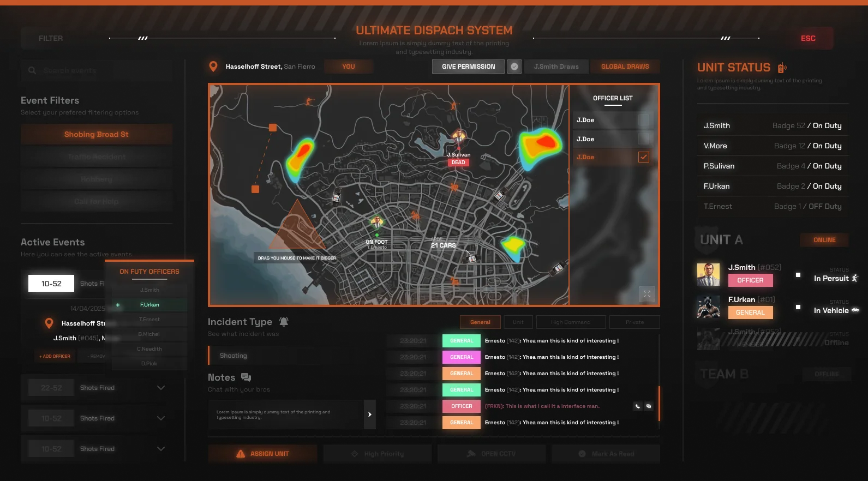Screen dimensions: 868x481
Task: Click the police car at the map's bottom right edge
Action: (558, 268)
